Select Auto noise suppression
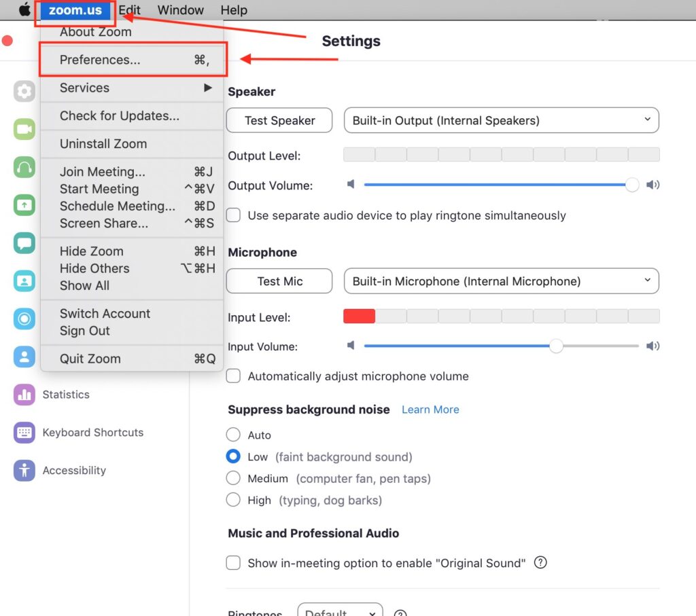 [234, 434]
